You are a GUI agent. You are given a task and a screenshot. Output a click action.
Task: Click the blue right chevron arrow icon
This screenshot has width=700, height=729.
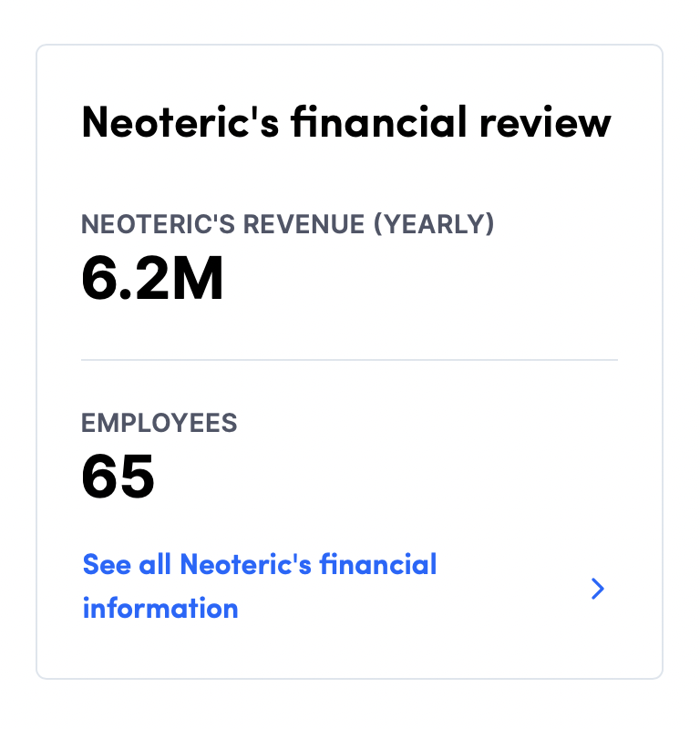point(597,589)
